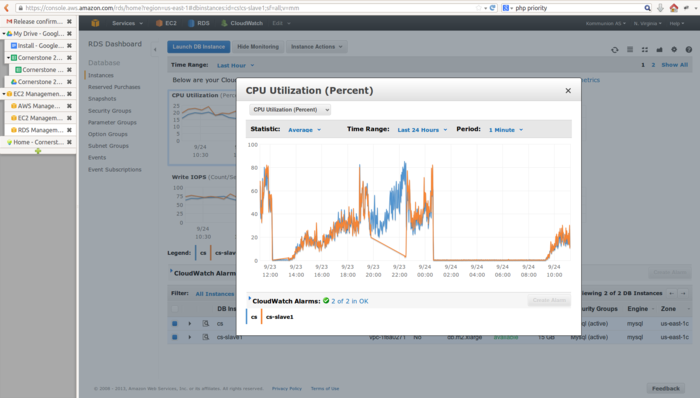Image resolution: width=700 pixels, height=398 pixels.
Task: Open the Help menu in header
Action: click(677, 23)
